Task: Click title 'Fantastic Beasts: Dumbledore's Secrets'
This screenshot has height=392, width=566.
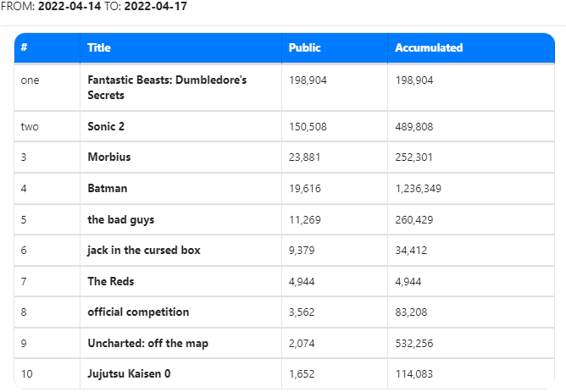Action: click(x=167, y=87)
